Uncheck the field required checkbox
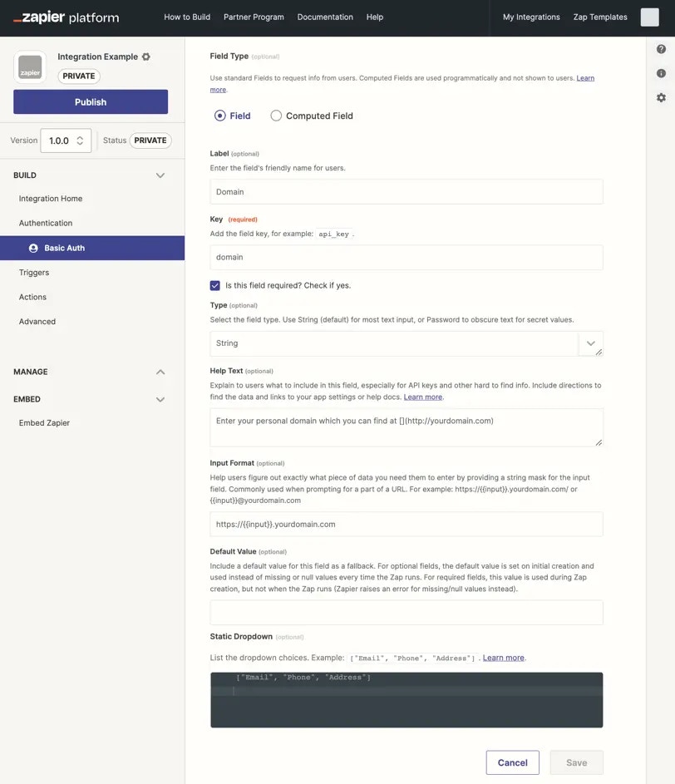The width and height of the screenshot is (675, 784). (x=215, y=285)
